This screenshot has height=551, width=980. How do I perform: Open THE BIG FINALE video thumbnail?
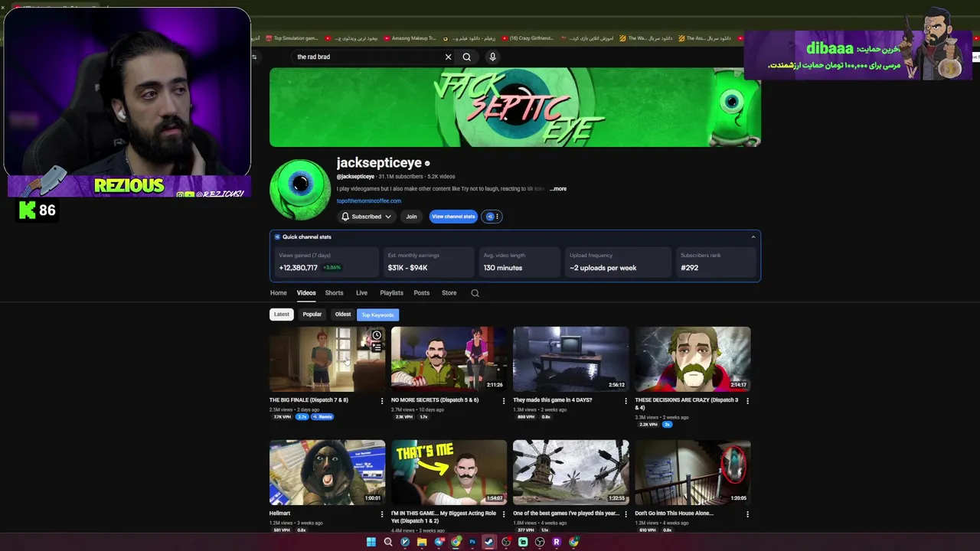pos(327,359)
